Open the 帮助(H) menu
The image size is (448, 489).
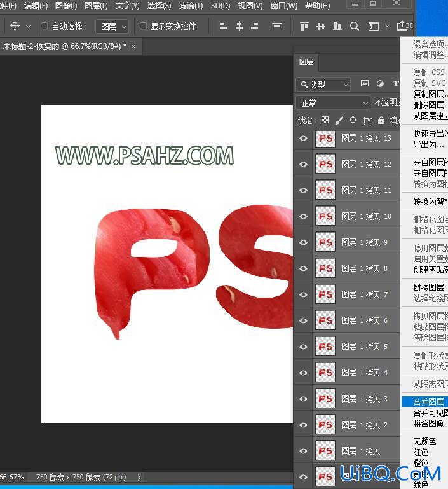(317, 5)
